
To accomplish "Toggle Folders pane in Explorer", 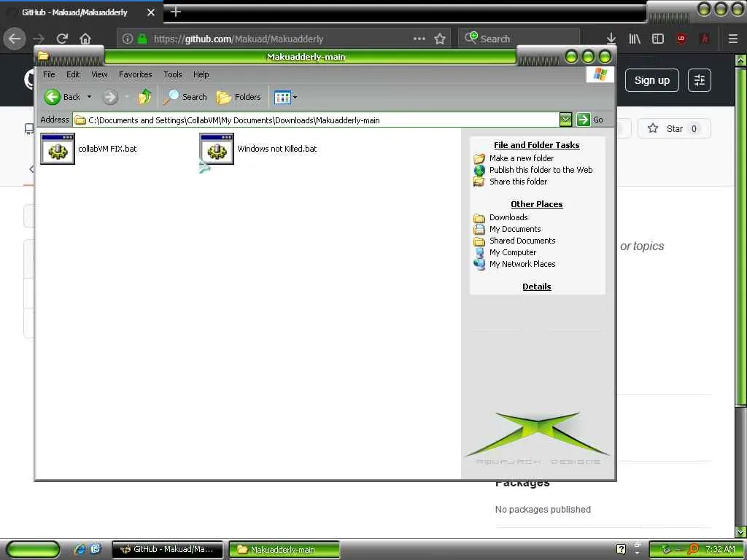I will (239, 97).
